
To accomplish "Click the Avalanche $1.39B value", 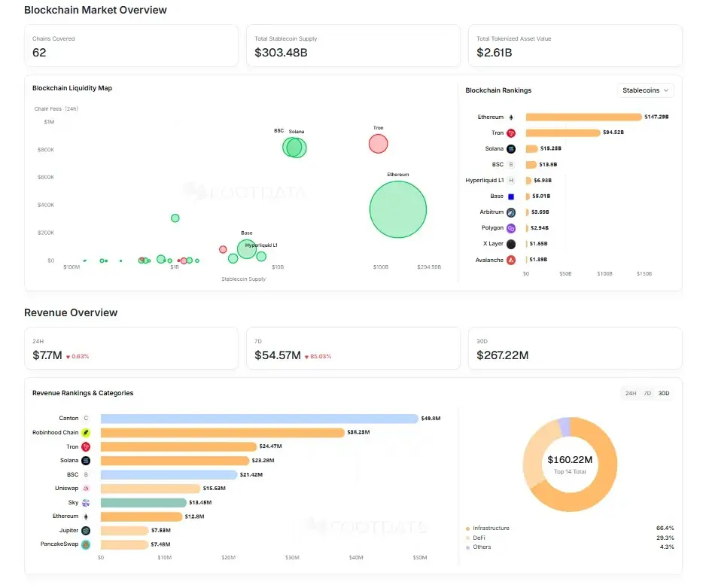I will (538, 260).
